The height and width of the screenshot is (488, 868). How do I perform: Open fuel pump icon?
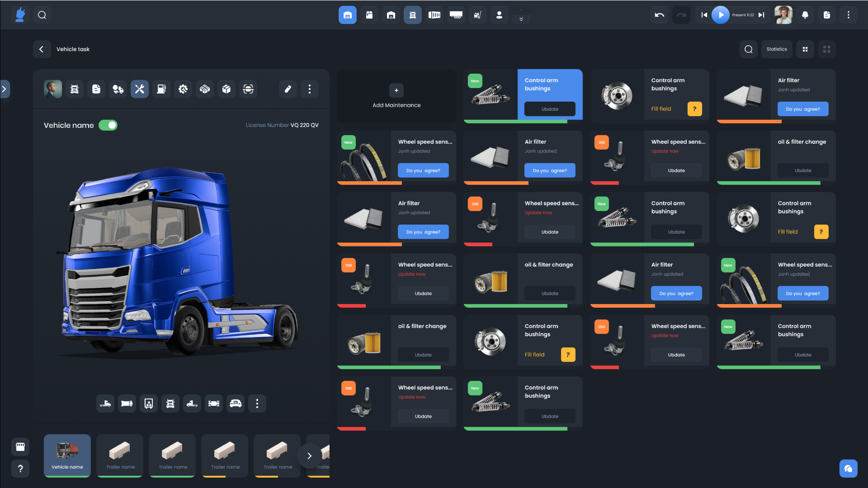click(x=161, y=89)
